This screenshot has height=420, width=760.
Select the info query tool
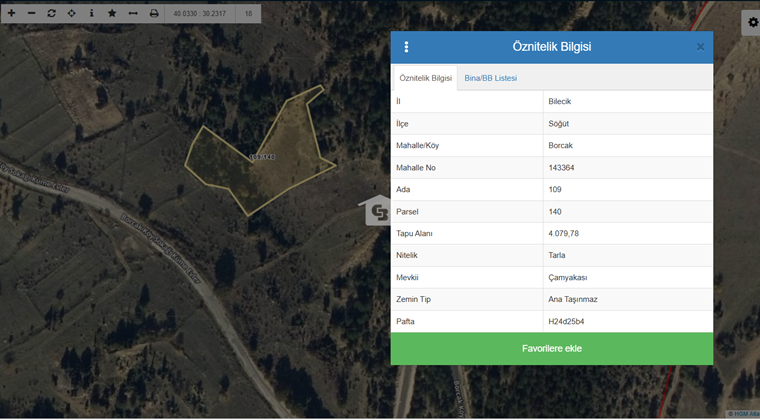pyautogui.click(x=91, y=13)
